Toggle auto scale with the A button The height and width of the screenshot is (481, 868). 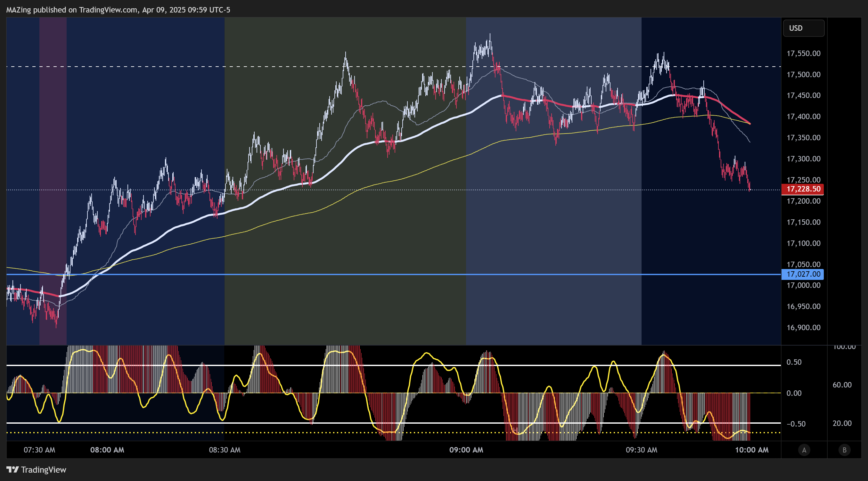[x=804, y=450]
